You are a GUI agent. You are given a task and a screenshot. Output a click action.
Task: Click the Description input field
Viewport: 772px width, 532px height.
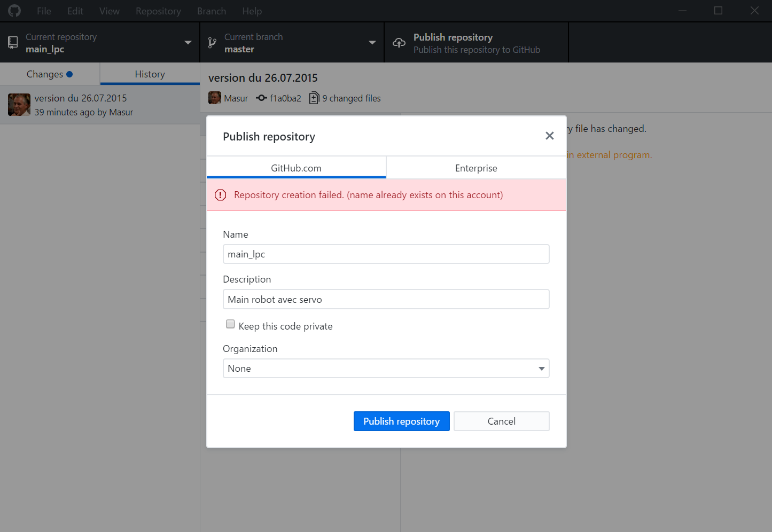pos(386,299)
